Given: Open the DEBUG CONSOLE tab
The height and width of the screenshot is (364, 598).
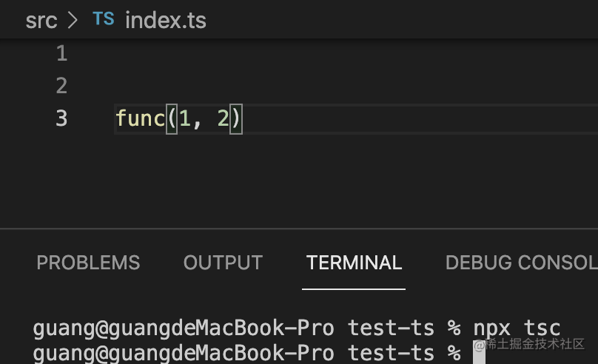Looking at the screenshot, I should tap(521, 263).
